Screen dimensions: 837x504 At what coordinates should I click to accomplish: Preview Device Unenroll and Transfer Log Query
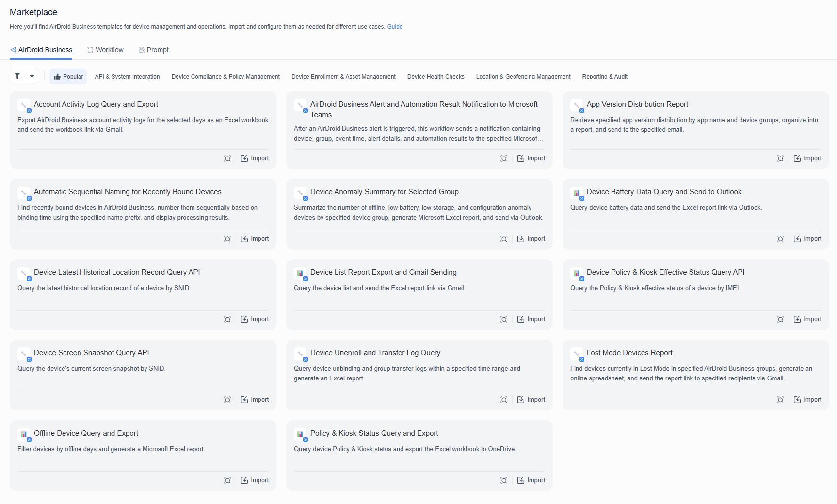pyautogui.click(x=504, y=400)
